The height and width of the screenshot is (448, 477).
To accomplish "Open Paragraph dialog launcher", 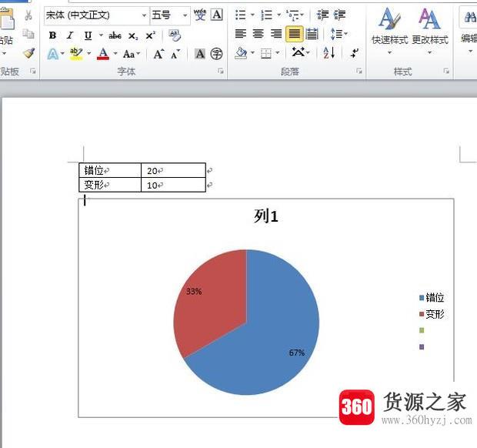I will pyautogui.click(x=359, y=71).
